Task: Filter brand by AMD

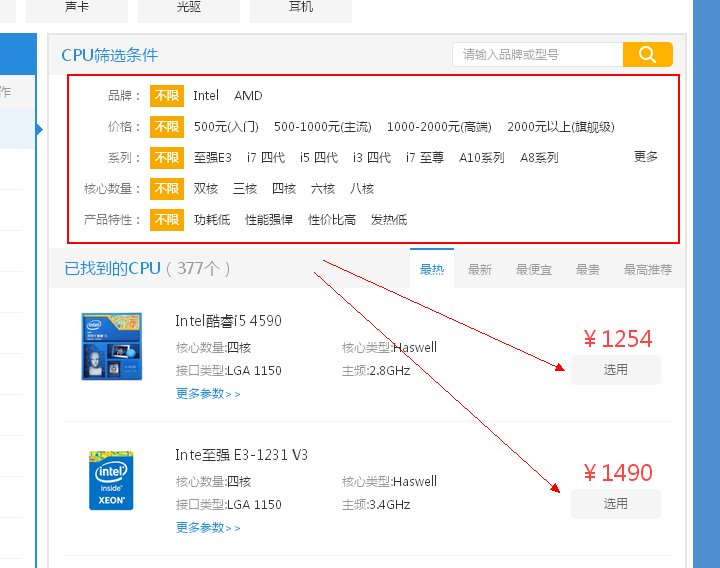Action: tap(248, 96)
